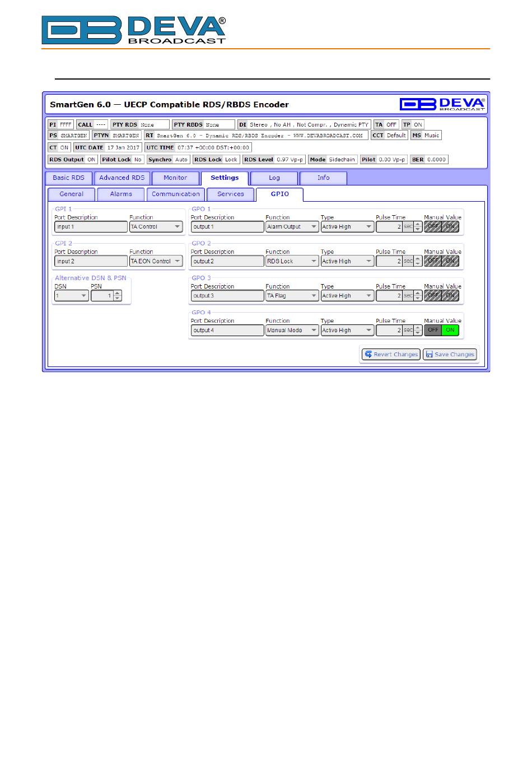The image size is (532, 762).
Task: Click GPO 1 Port Description field
Action: 227,227
